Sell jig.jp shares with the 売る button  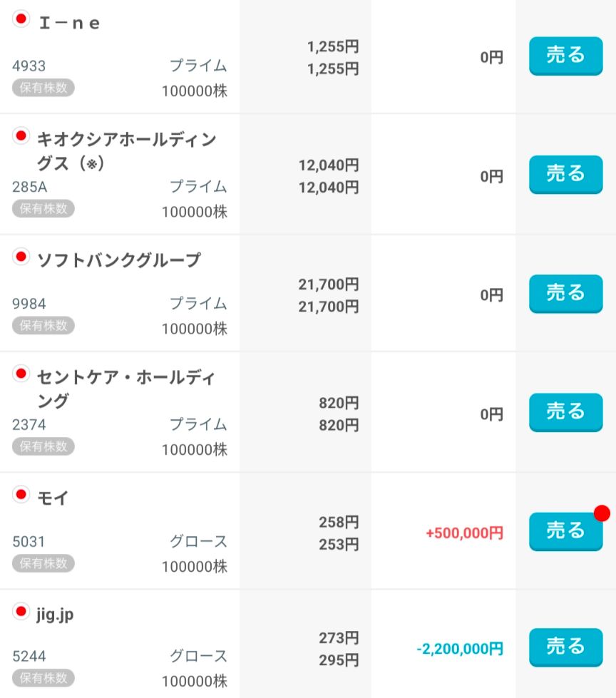565,647
